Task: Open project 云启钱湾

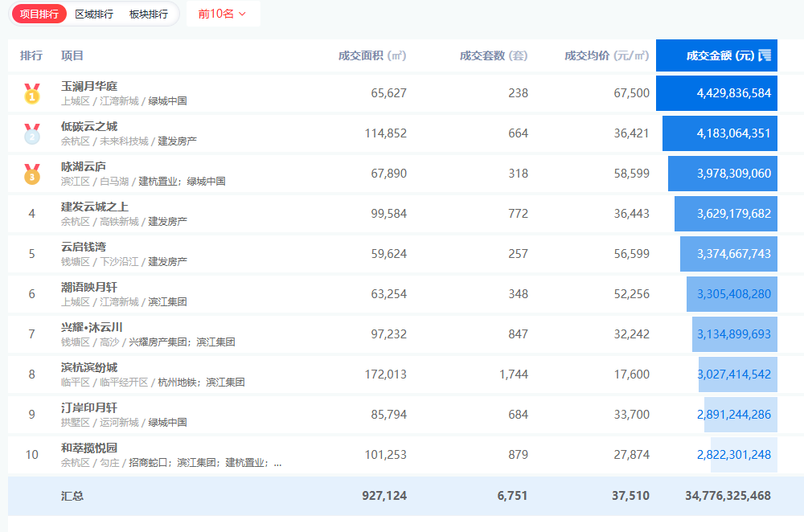Action: click(x=84, y=247)
